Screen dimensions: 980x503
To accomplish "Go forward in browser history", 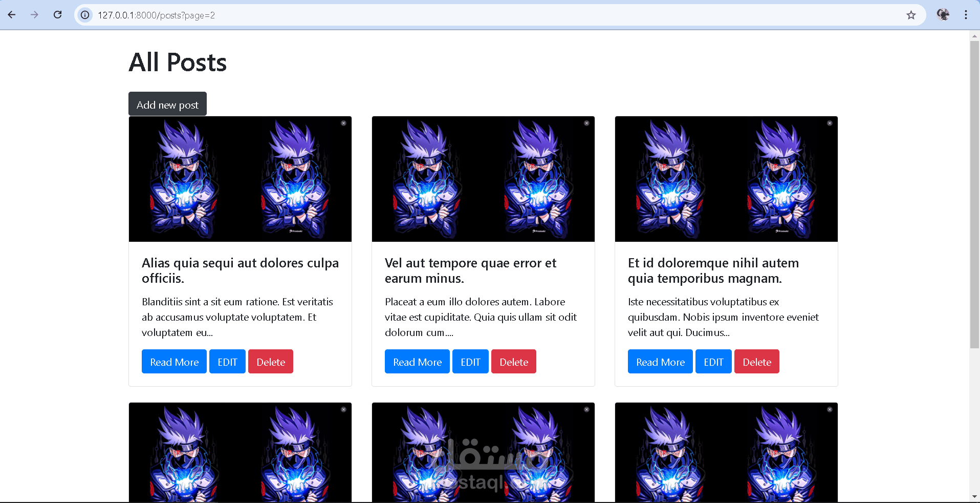I will coord(34,15).
